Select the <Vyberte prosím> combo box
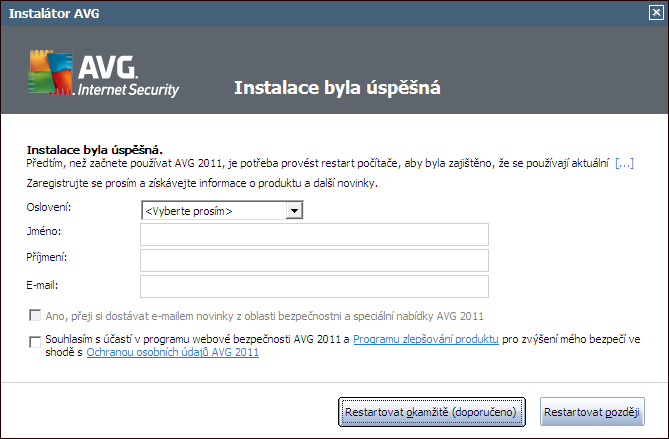 [x=222, y=210]
